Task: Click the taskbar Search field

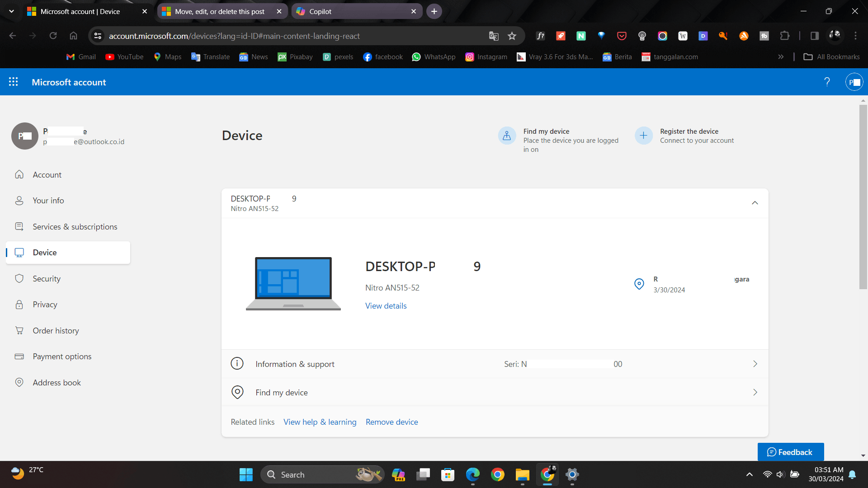Action: tap(316, 474)
